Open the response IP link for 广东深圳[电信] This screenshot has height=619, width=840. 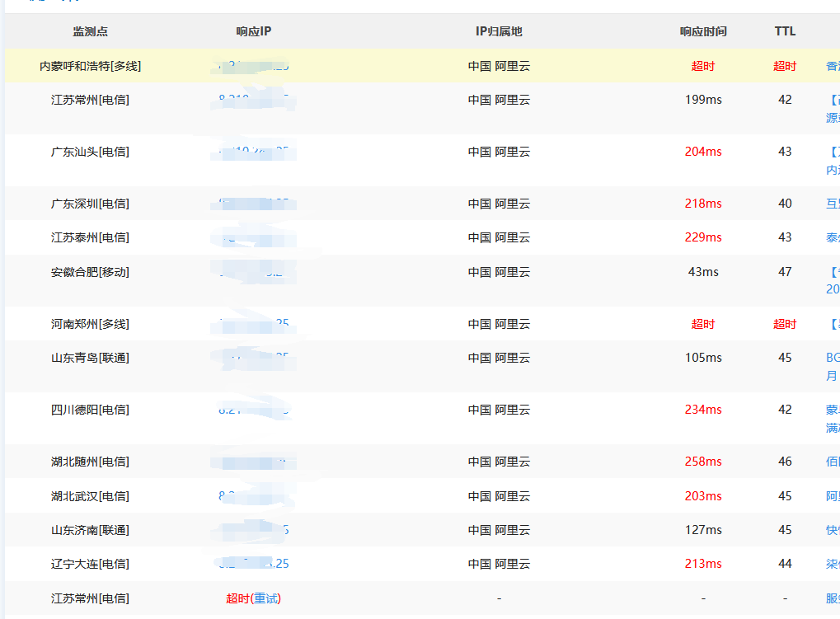tap(253, 204)
